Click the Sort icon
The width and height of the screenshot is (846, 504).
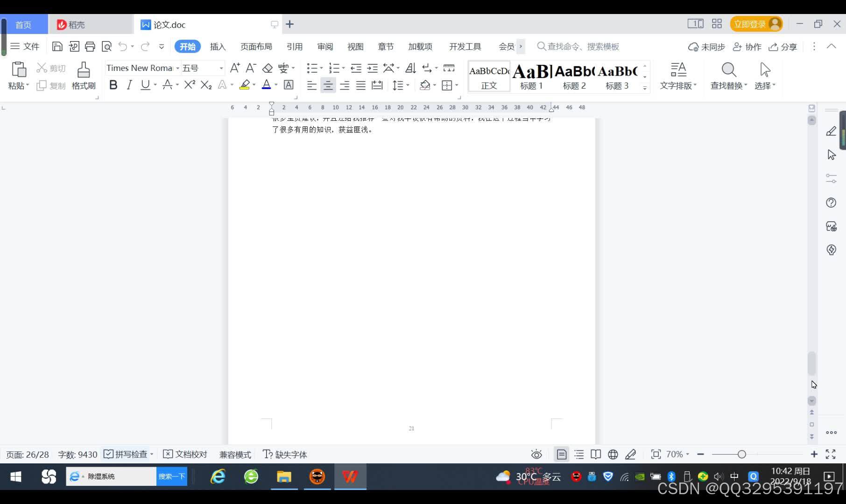coord(410,68)
